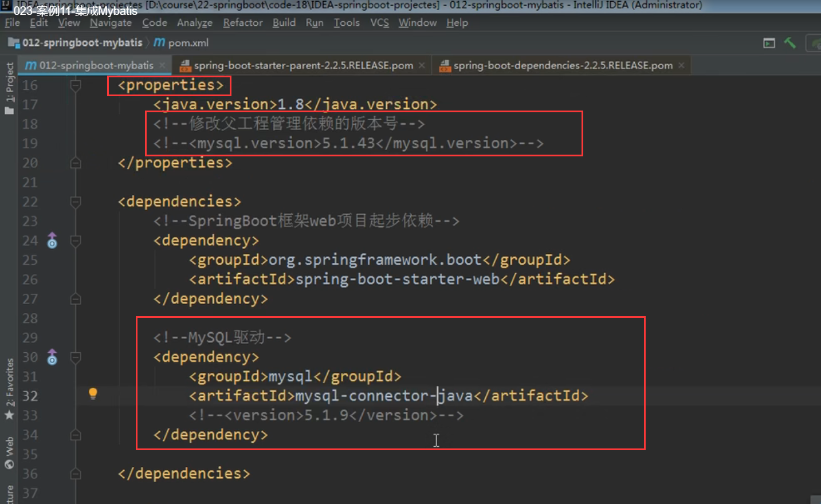Image resolution: width=821 pixels, height=504 pixels.
Task: Click the <!--MySQL驱动--> comment
Action: (x=222, y=338)
